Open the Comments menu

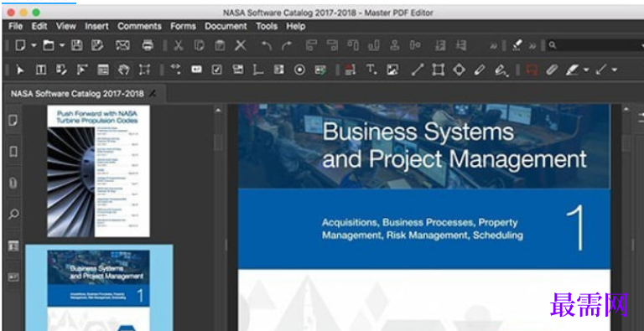pos(139,26)
